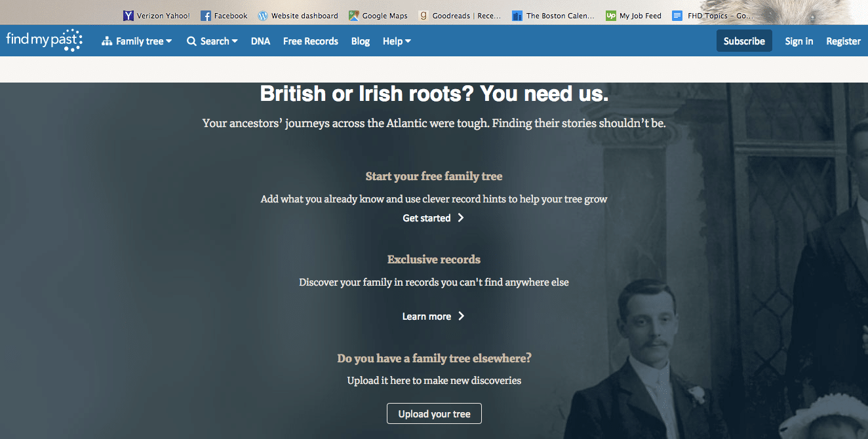Click the Register link
The height and width of the screenshot is (439, 868).
click(843, 41)
